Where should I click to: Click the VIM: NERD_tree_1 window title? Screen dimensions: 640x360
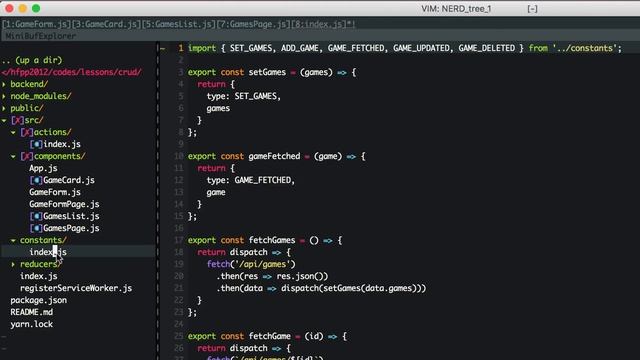coord(456,9)
